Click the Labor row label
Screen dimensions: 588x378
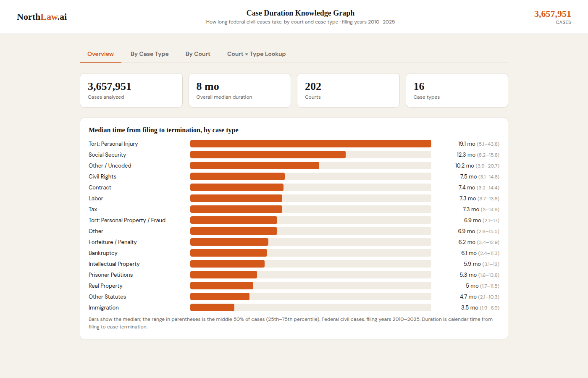point(96,198)
